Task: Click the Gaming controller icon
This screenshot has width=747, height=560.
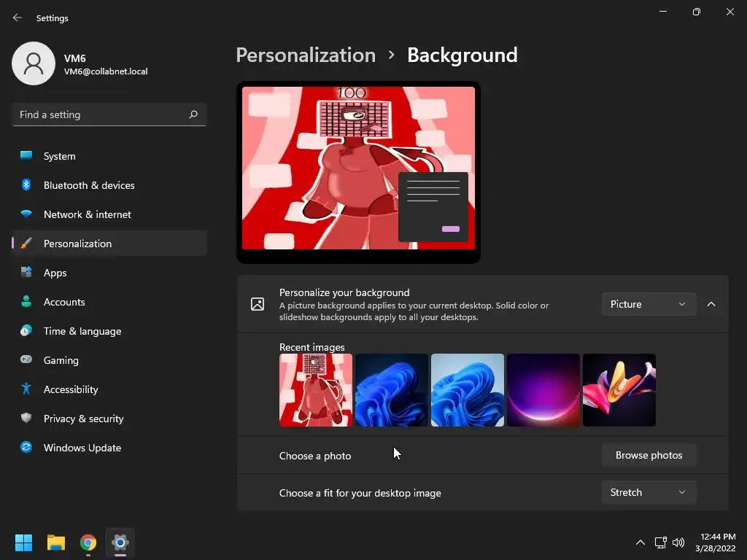Action: (x=26, y=359)
